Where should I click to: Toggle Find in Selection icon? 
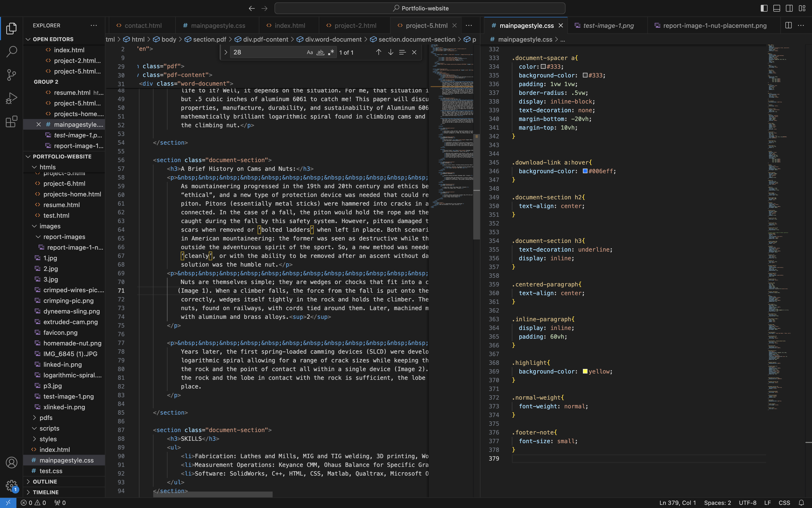402,52
